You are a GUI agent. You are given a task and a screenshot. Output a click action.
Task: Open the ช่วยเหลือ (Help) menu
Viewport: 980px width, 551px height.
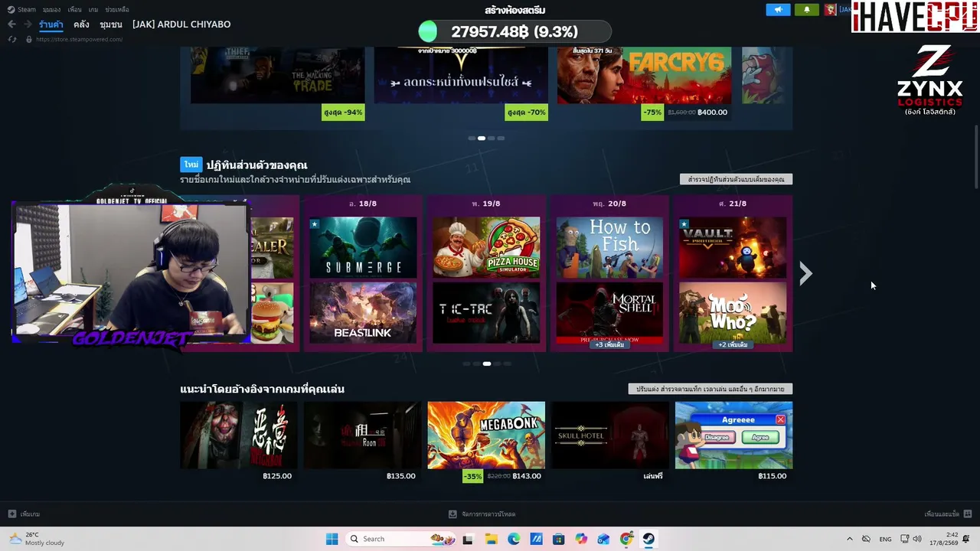coord(117,9)
